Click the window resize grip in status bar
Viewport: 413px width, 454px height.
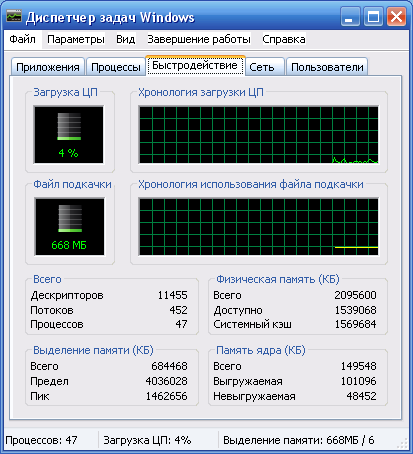(402, 443)
